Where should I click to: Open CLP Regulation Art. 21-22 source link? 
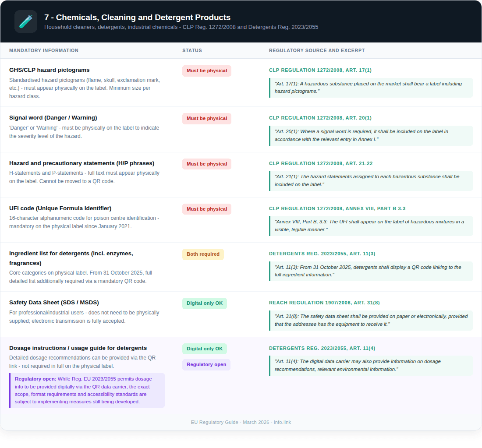tap(320, 163)
